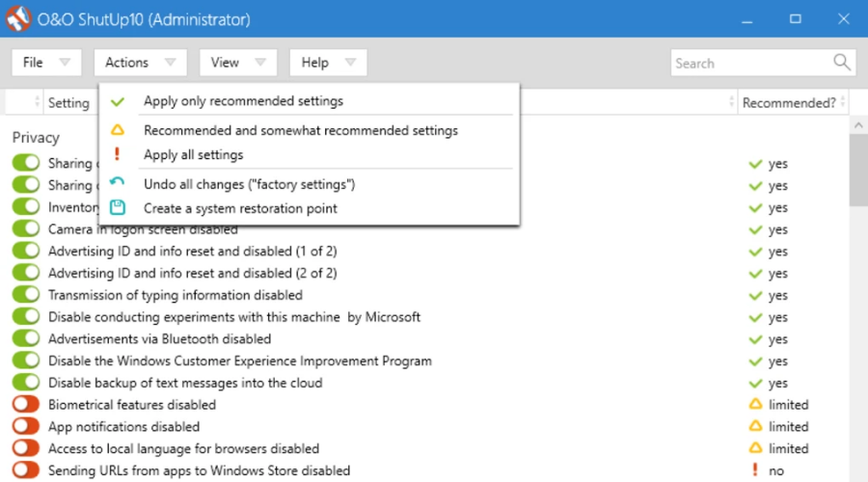Enable Sending URLs to Windows Store disabled
Viewport: 868px width, 482px height.
[26, 469]
